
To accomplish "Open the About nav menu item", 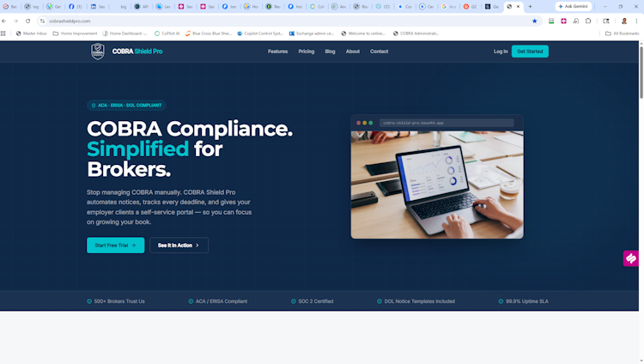I will click(353, 52).
